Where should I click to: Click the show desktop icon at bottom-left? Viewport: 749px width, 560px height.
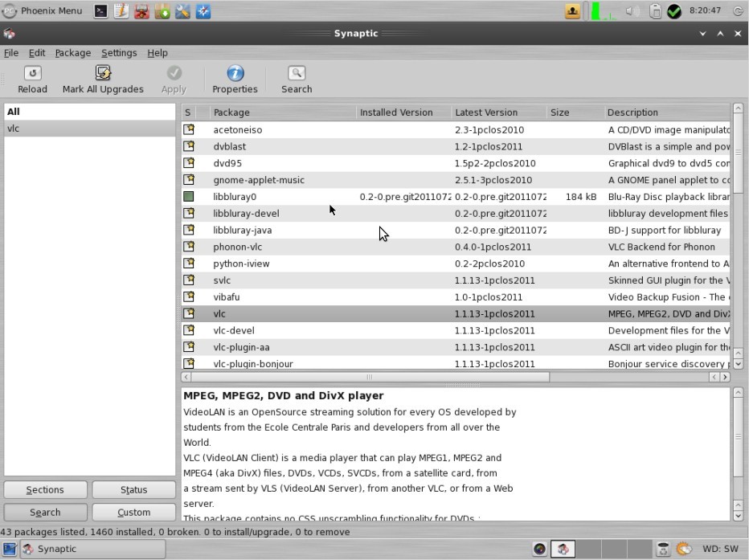pyautogui.click(x=10, y=549)
